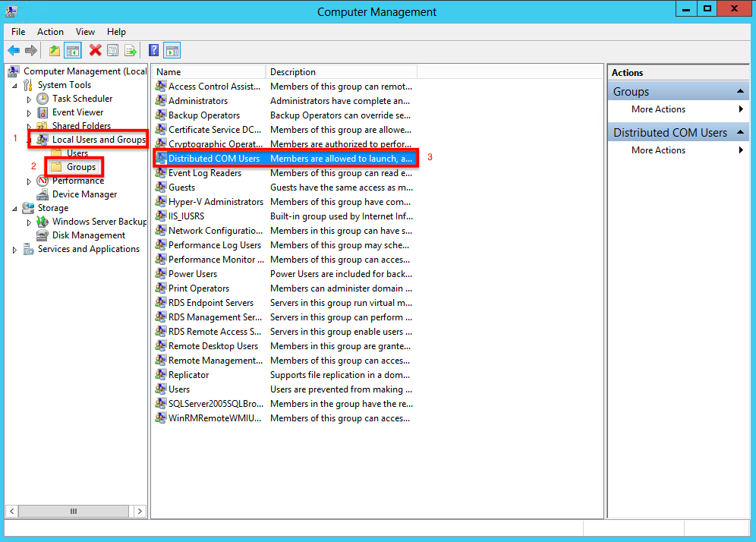Click the Forward arrow in the toolbar

click(x=31, y=50)
